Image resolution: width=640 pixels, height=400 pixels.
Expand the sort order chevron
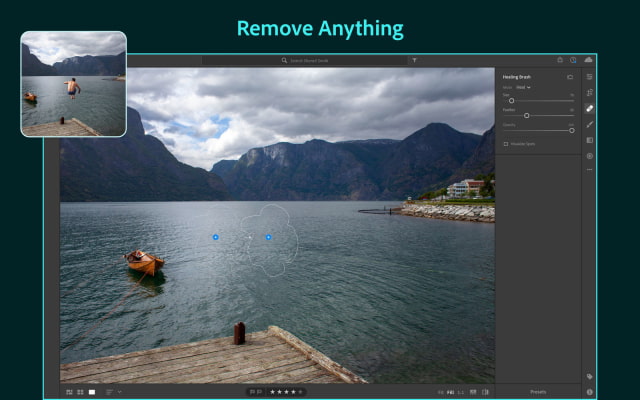coord(120,392)
